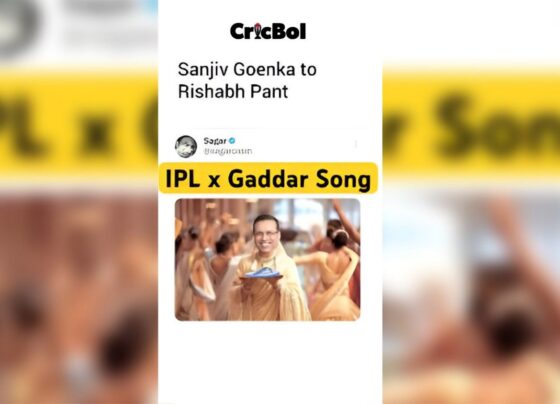Click the grey @ handle under Sagar
Viewport: 560px width, 404px height.
click(228, 151)
